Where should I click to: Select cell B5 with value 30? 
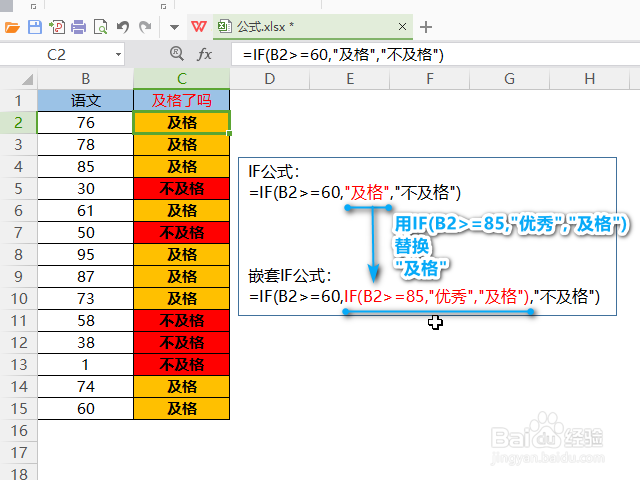coord(85,189)
